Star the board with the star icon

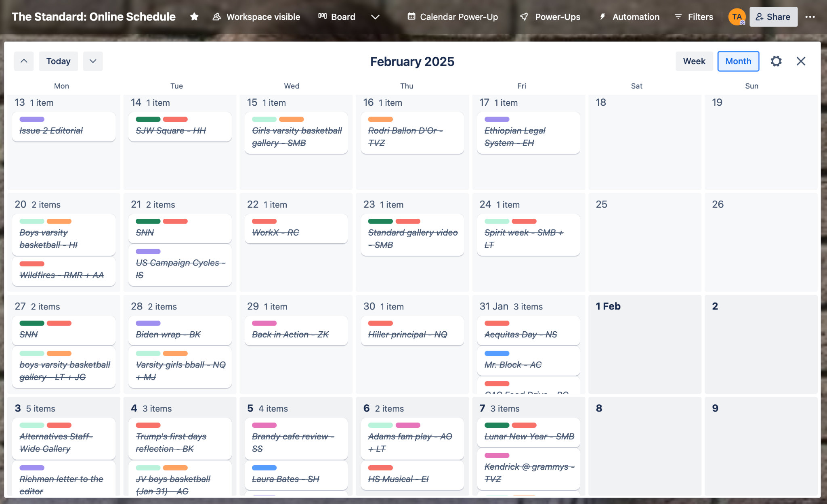[194, 17]
